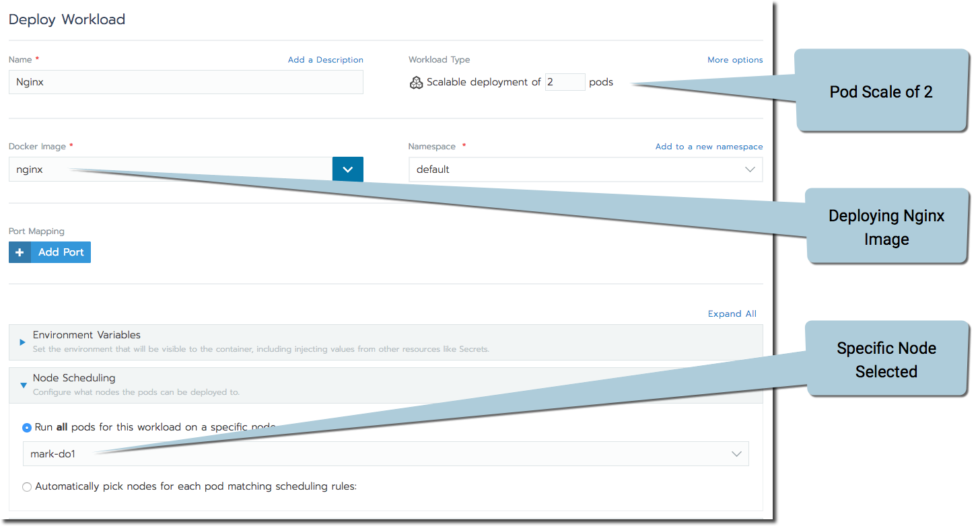The width and height of the screenshot is (980, 526).
Task: Collapse the Node Scheduling section
Action: point(74,377)
